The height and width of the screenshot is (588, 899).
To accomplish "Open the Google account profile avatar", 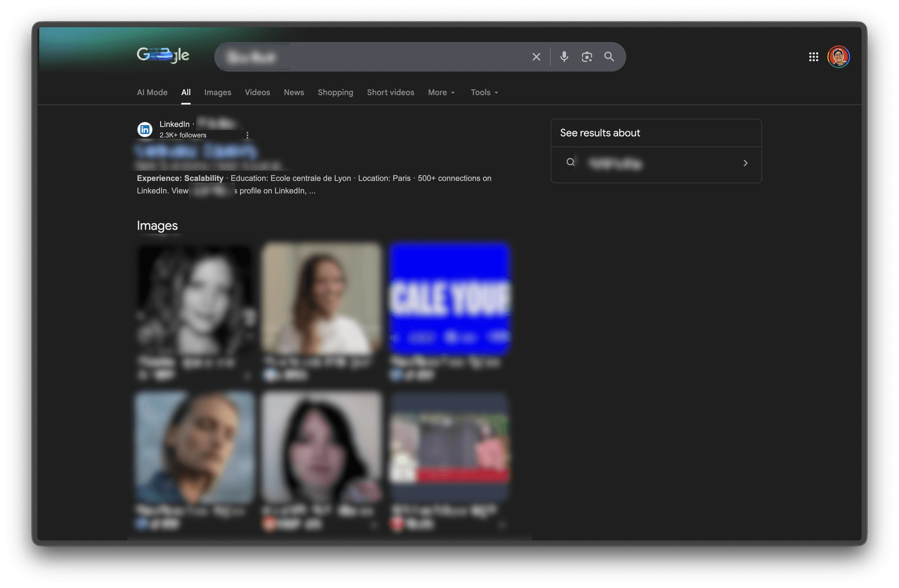I will pos(838,57).
